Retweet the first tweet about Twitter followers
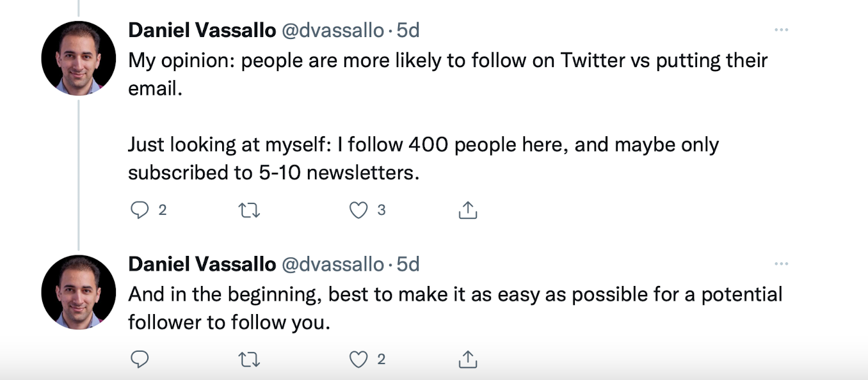 point(249,210)
